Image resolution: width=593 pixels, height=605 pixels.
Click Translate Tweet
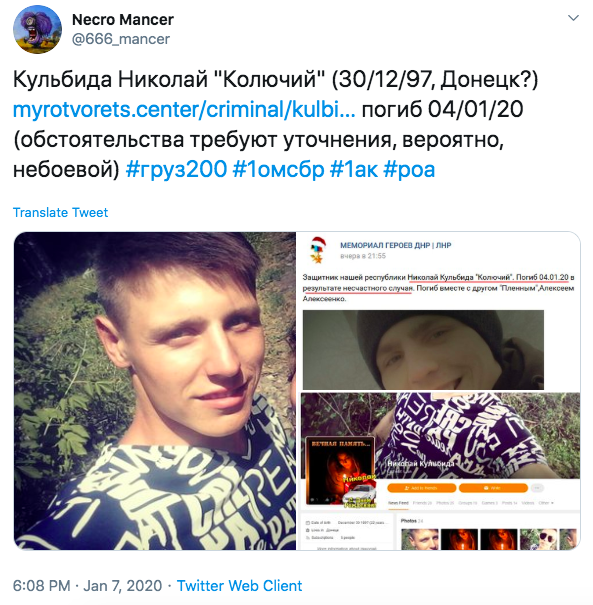click(61, 213)
